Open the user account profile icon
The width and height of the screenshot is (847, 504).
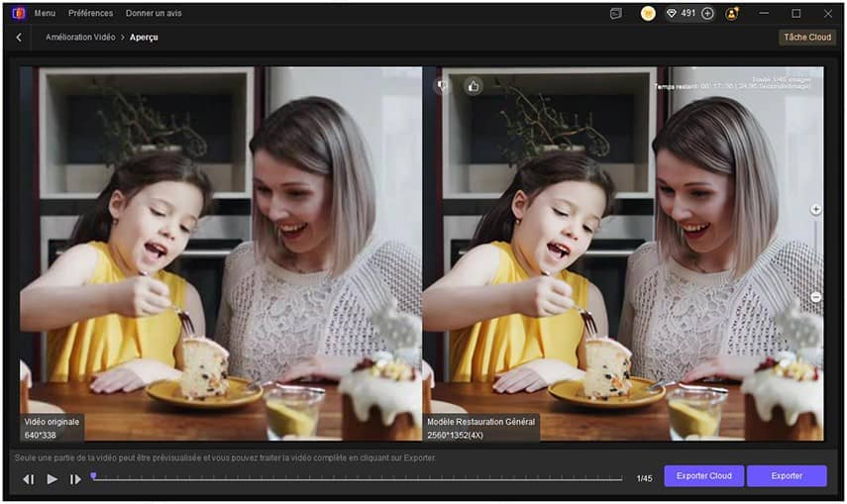point(732,14)
